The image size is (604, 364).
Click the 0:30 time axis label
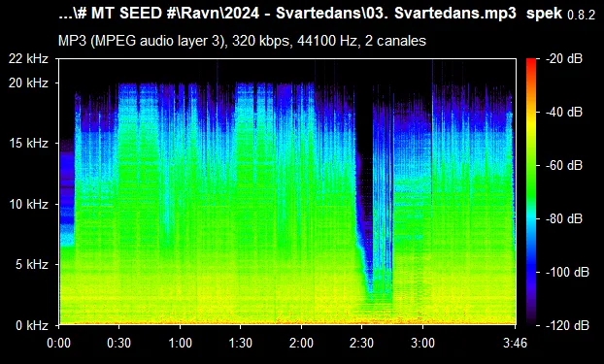coord(119,343)
